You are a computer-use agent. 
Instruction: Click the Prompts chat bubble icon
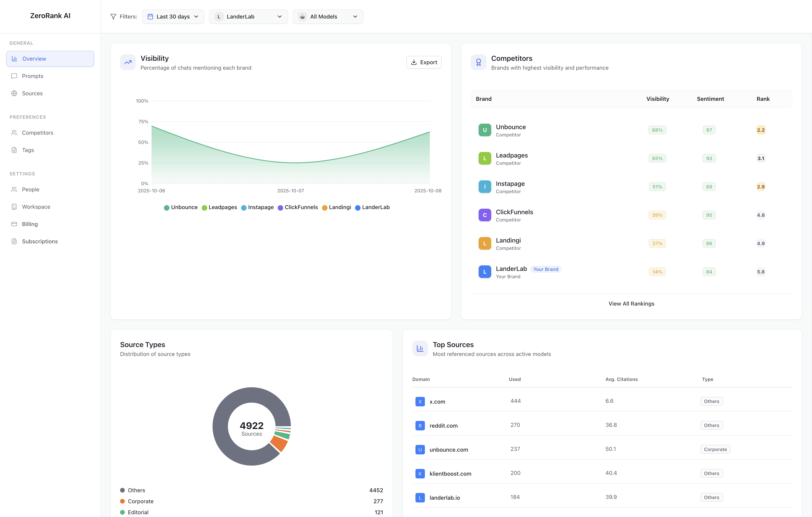14,76
